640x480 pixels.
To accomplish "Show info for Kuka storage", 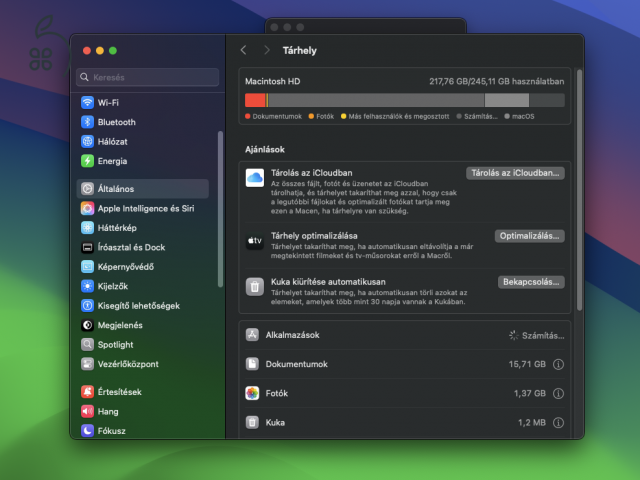I will coord(558,423).
